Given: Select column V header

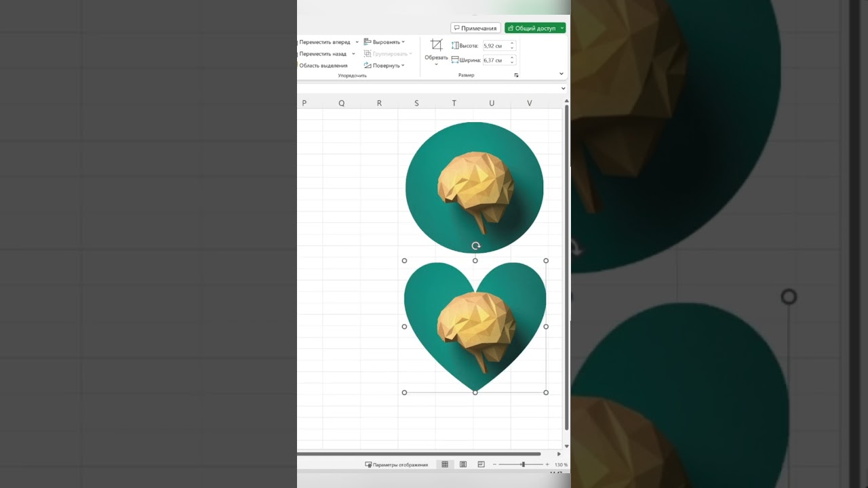Looking at the screenshot, I should coord(530,103).
